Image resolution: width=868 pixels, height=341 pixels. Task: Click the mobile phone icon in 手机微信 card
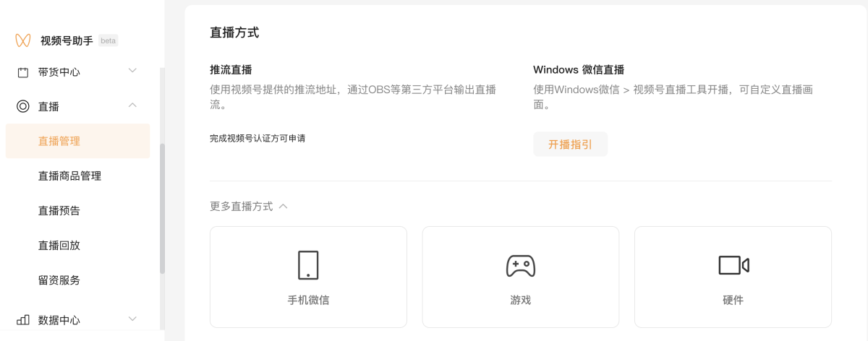[308, 265]
